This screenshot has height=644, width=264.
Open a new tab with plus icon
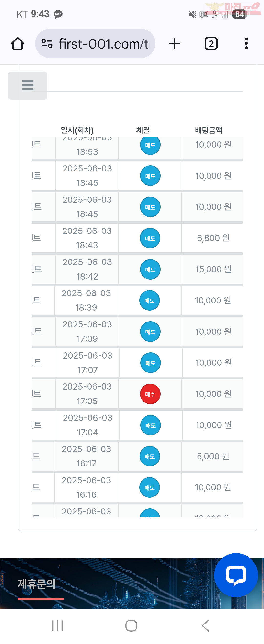coord(174,43)
